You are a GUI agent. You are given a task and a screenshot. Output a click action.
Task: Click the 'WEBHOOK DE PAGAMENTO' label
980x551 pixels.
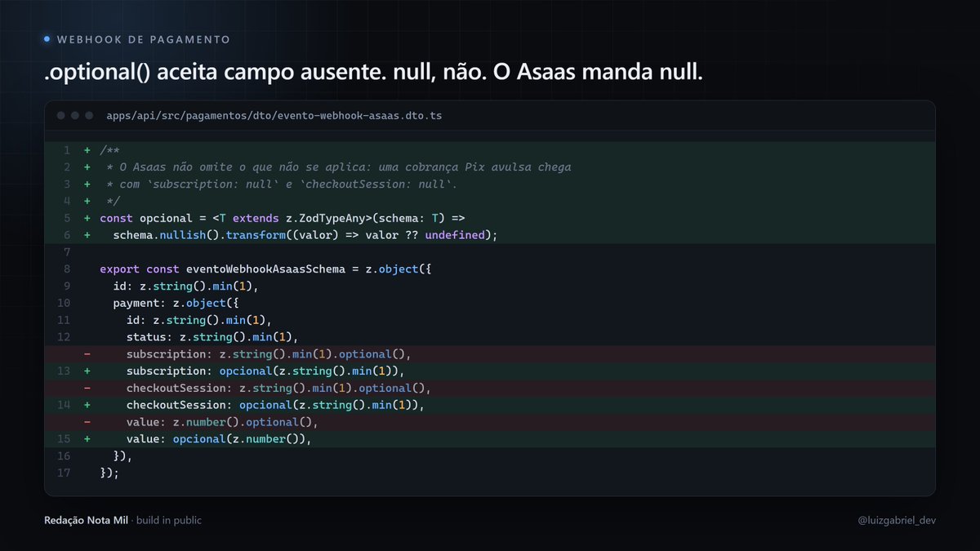(x=144, y=39)
